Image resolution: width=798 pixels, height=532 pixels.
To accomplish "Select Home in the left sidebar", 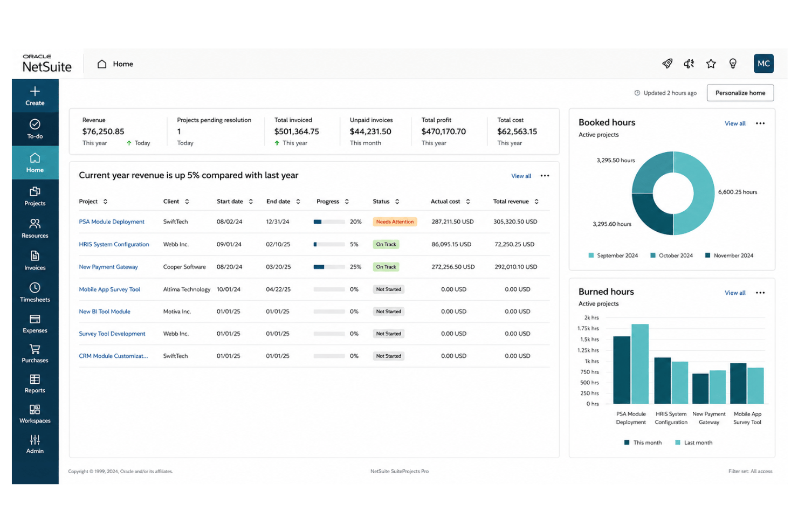I will point(35,163).
